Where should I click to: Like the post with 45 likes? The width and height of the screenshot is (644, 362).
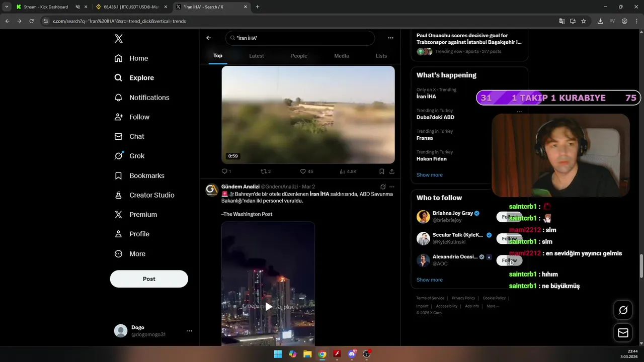[306, 171]
